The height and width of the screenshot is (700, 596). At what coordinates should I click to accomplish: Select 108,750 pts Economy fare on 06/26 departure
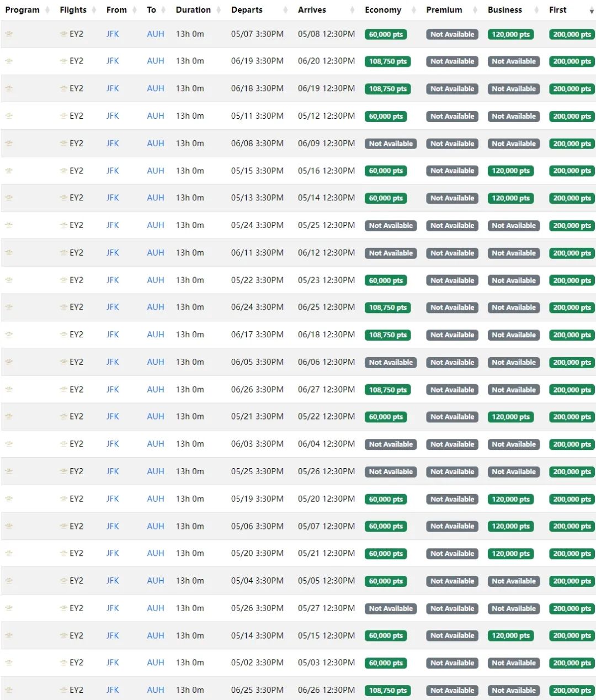tap(387, 390)
